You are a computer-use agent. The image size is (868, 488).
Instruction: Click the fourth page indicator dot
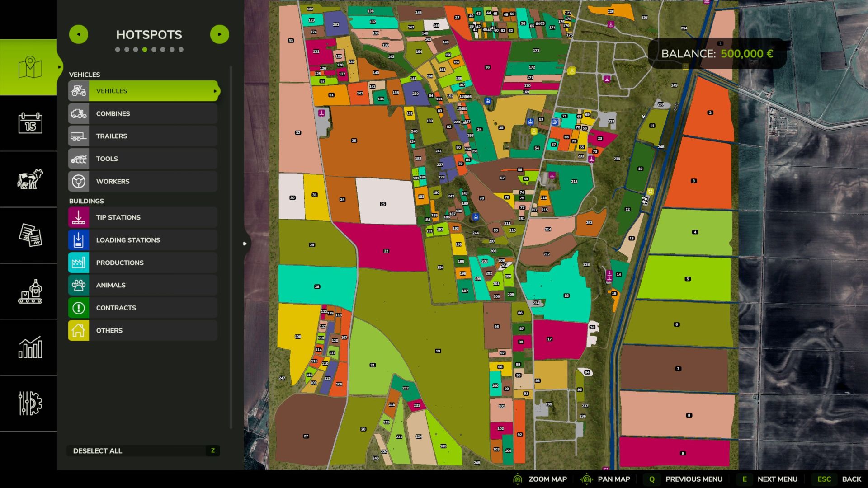145,50
